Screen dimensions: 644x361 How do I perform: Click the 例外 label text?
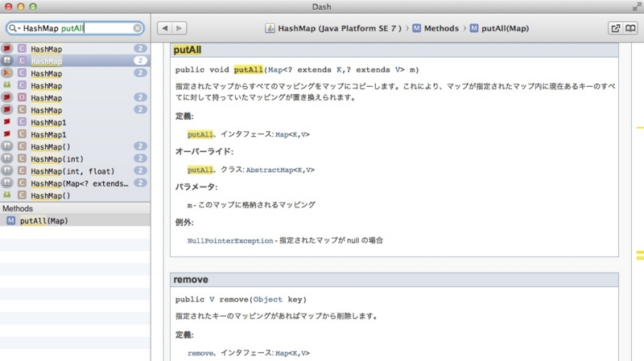(184, 223)
